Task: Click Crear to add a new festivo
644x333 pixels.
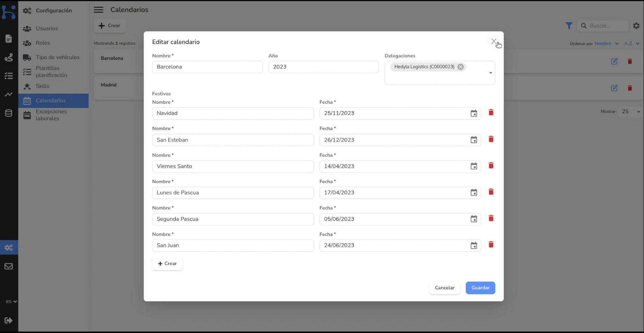Action: point(167,263)
